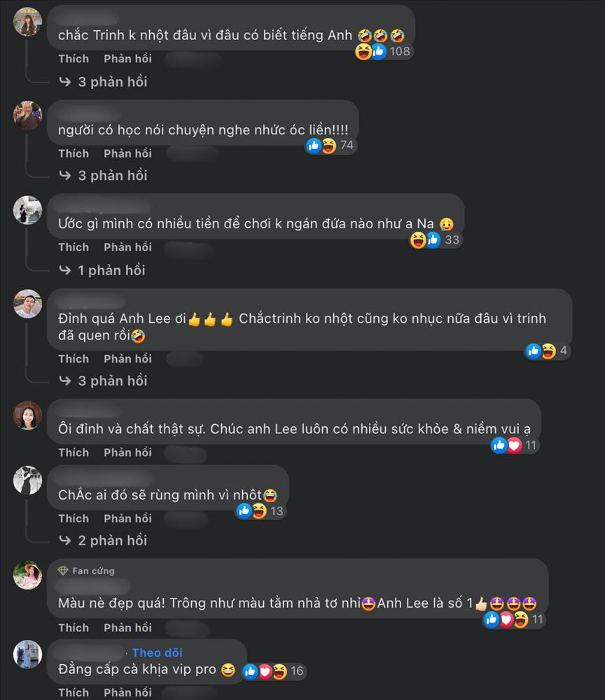Follow the commenter via the Theo dõi link
This screenshot has width=605, height=700.
pyautogui.click(x=157, y=652)
